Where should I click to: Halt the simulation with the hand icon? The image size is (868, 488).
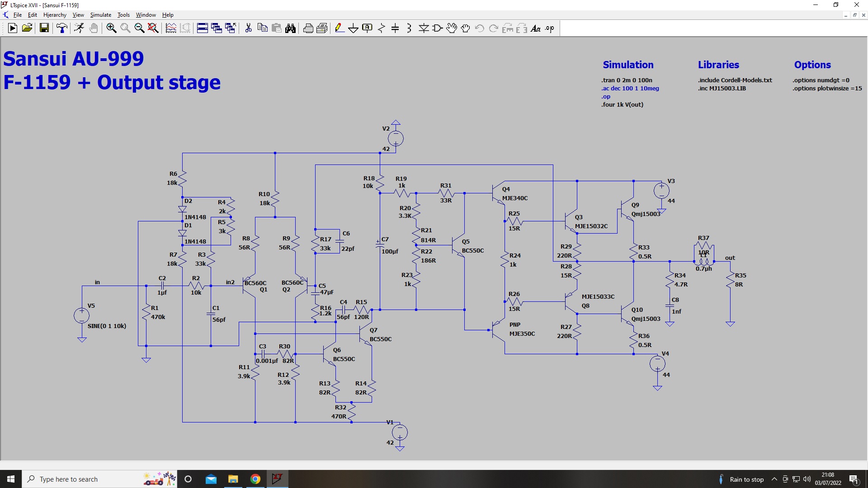[94, 28]
